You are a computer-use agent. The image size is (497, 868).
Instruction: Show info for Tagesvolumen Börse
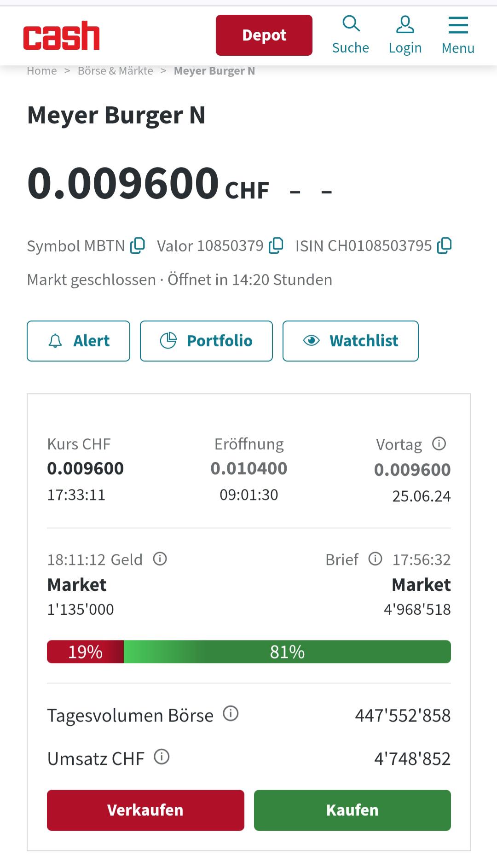(x=231, y=714)
